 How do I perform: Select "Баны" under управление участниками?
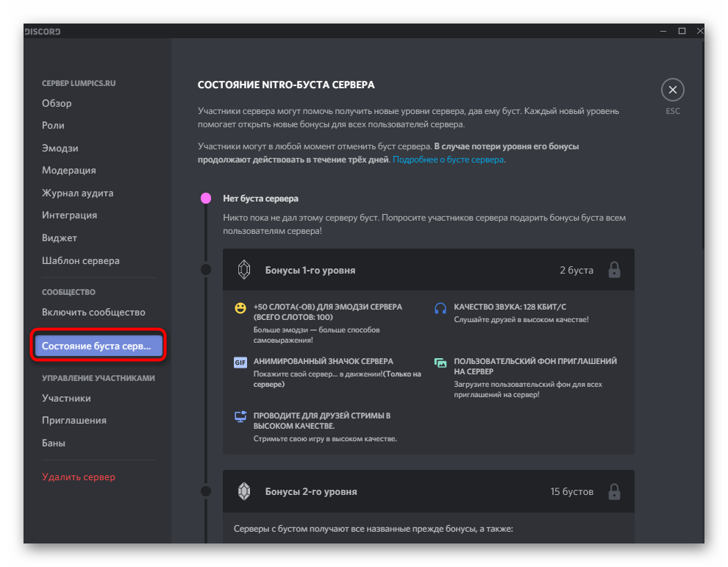point(51,442)
